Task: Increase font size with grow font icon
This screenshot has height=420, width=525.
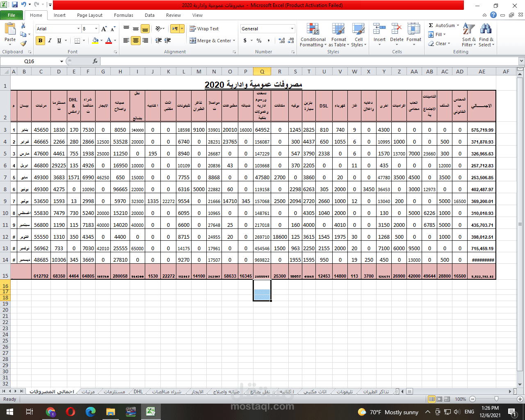Action: pos(104,29)
